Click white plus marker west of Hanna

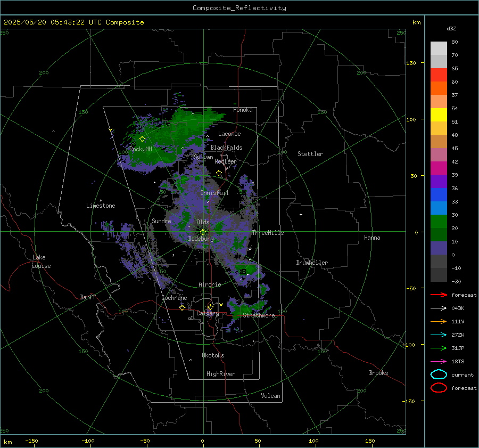pyautogui.click(x=301, y=214)
